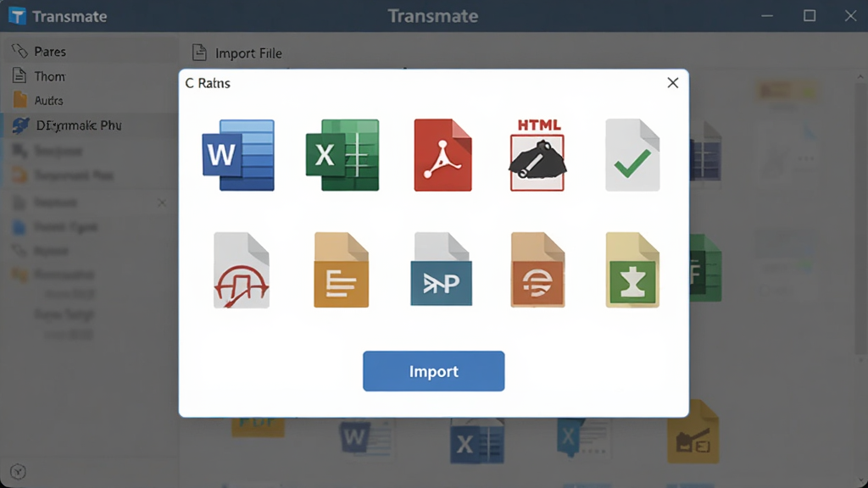Pick the orange text-lines document icon
The height and width of the screenshot is (488, 868).
(341, 270)
